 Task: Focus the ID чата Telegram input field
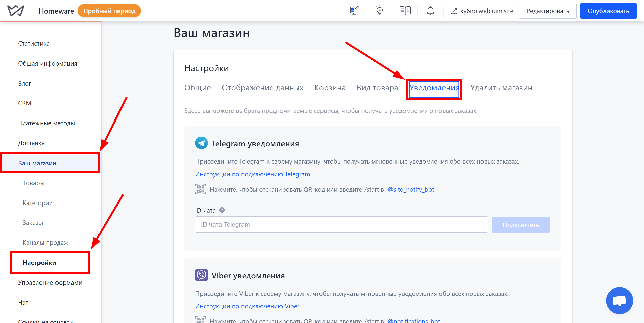pyautogui.click(x=341, y=225)
